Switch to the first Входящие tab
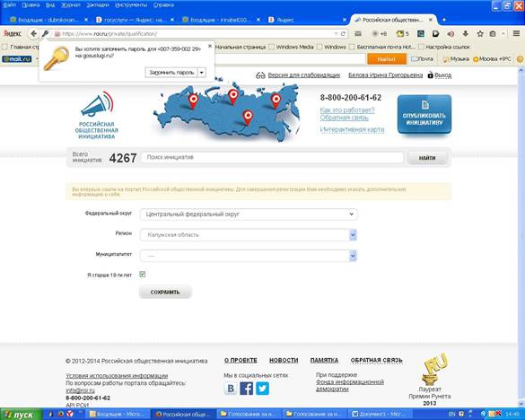 48,20
